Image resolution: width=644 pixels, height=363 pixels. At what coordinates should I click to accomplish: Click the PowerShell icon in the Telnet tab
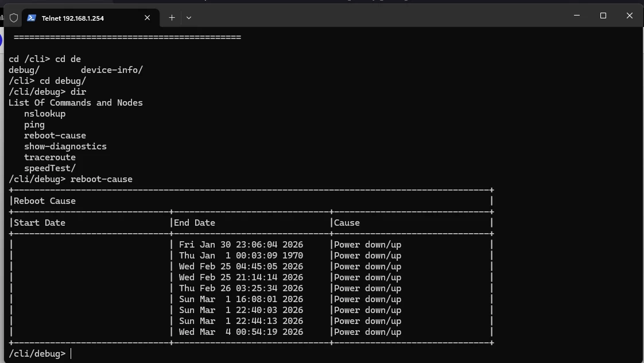[x=32, y=18]
